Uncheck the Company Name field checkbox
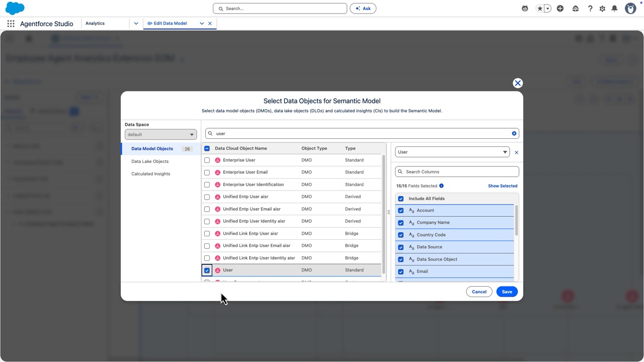 (x=401, y=223)
